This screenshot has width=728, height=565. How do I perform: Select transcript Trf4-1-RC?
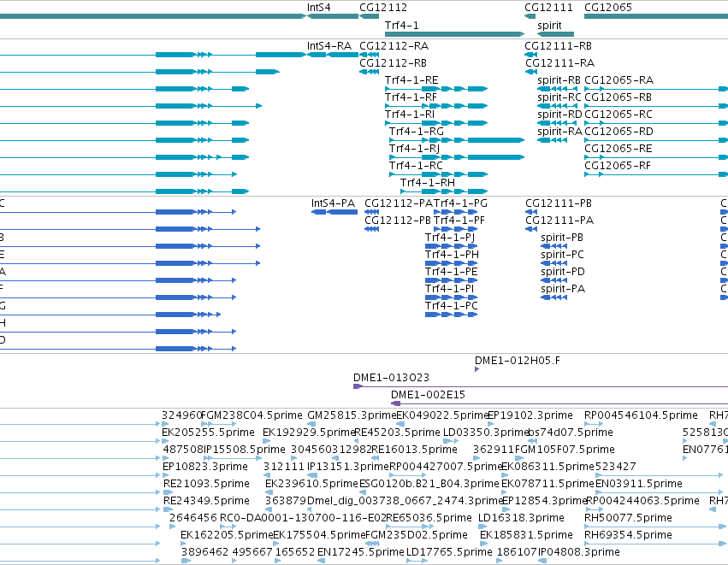438,174
